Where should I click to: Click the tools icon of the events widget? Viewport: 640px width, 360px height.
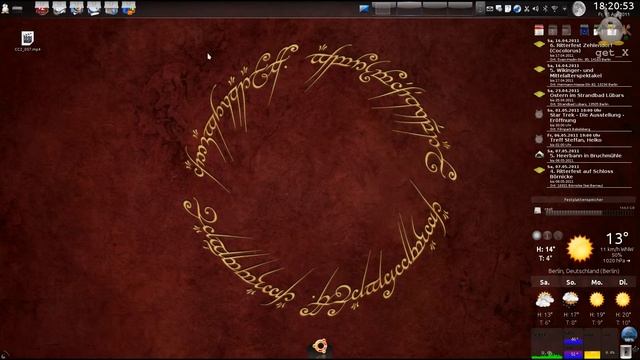(625, 30)
